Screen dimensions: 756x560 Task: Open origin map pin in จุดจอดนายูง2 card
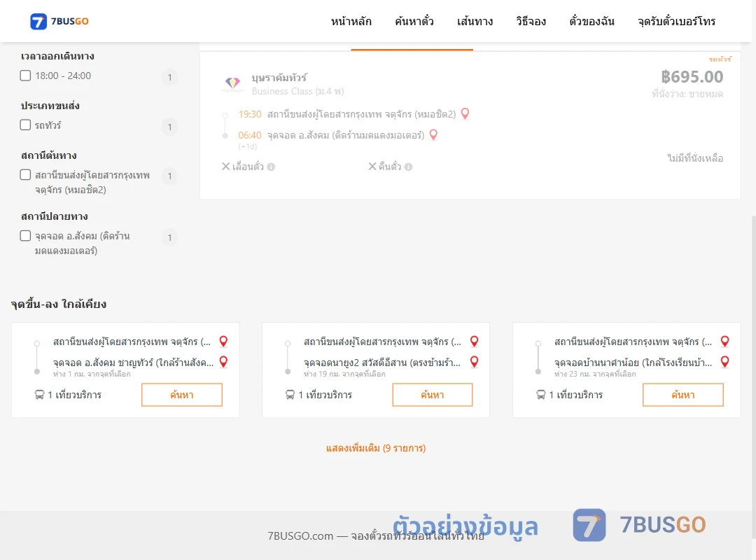[475, 342]
